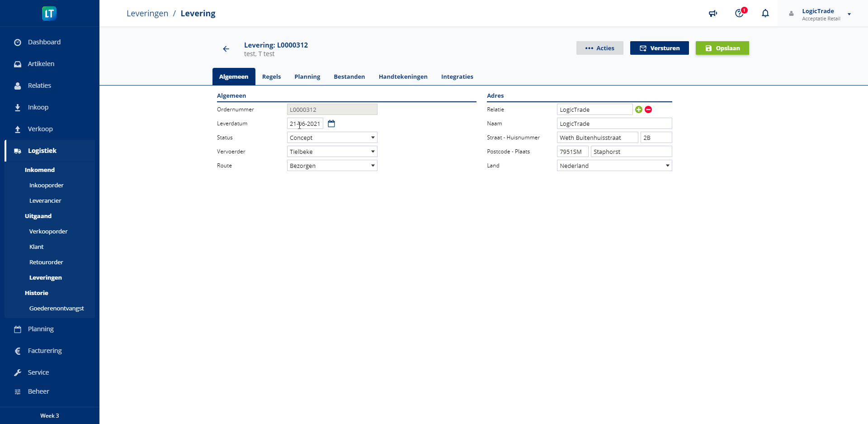Open the notifications bell
The image size is (868, 424).
point(765,14)
